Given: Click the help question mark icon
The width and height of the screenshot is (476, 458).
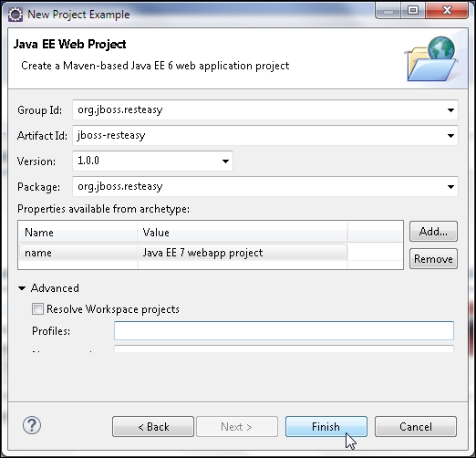Looking at the screenshot, I should pyautogui.click(x=32, y=425).
